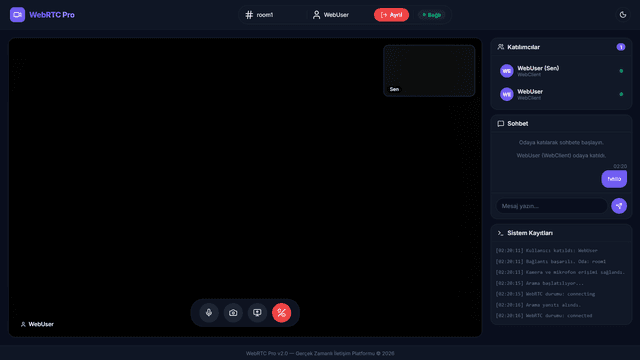
Task: Select the WebUser (Sen) participant row
Action: click(561, 71)
